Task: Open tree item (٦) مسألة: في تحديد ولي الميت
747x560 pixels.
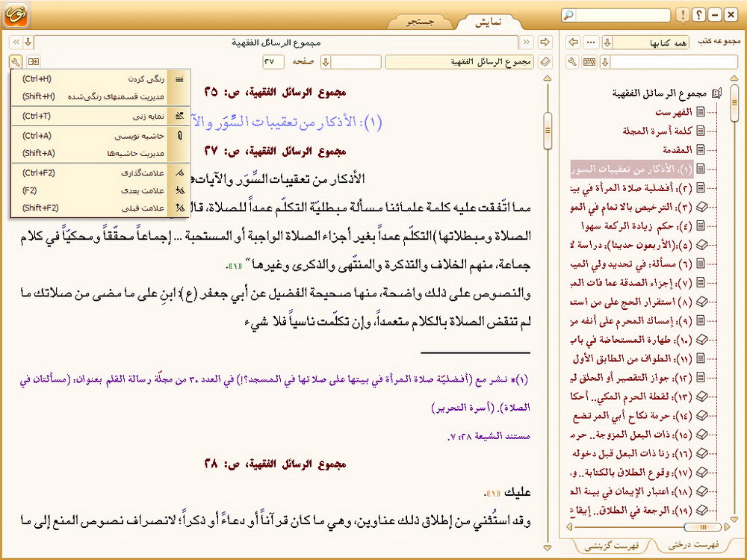Action: pyautogui.click(x=631, y=264)
